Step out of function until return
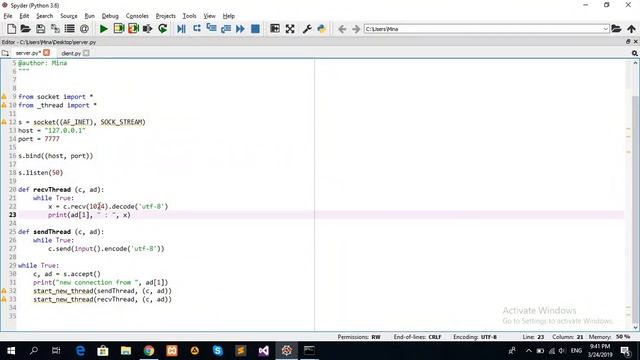Image resolution: width=640 pixels, height=360 pixels. coord(226,29)
